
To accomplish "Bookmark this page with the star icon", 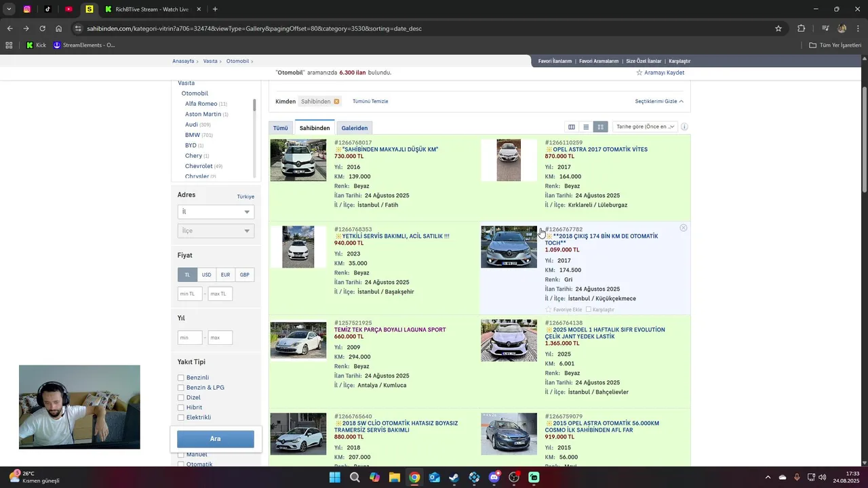I will (x=778, y=28).
